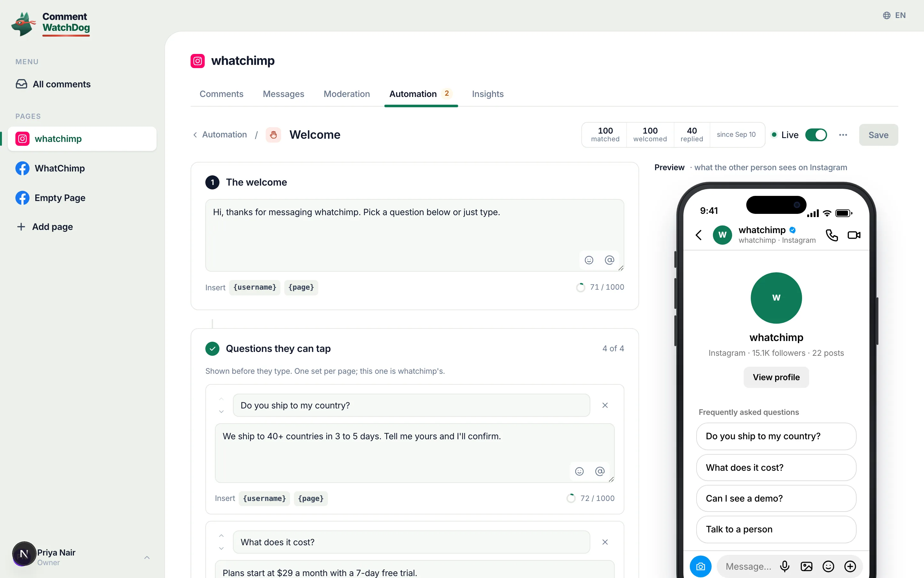Click phone call icon in preview
Image resolution: width=924 pixels, height=578 pixels.
(x=832, y=235)
